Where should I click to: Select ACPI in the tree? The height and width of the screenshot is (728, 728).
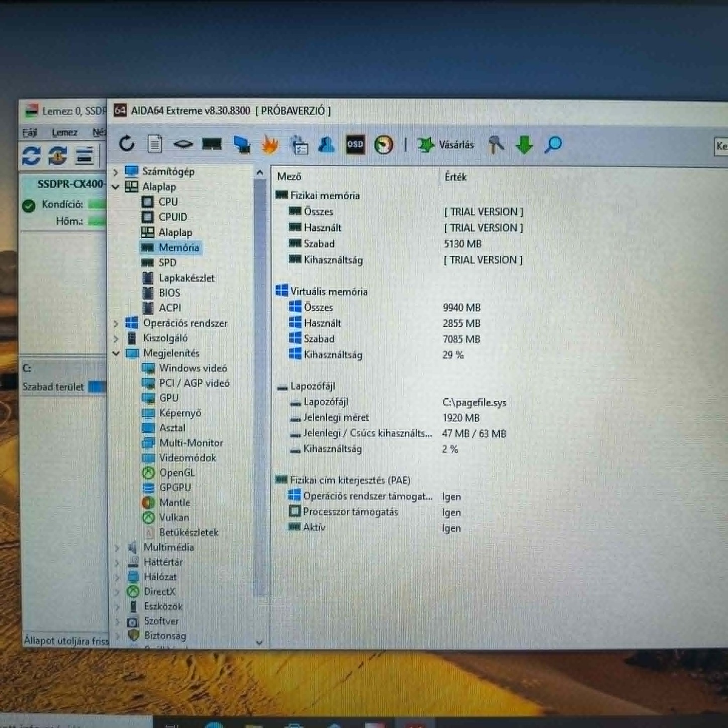click(x=170, y=308)
